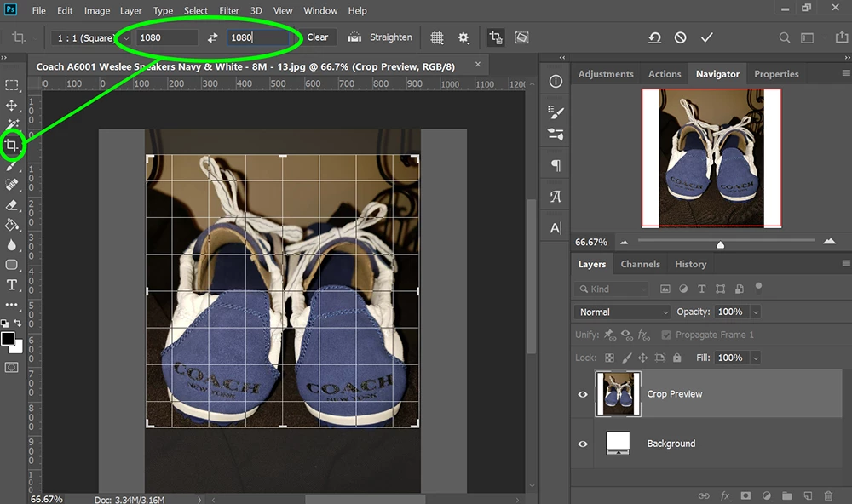The height and width of the screenshot is (504, 852).
Task: Click the Straighten button
Action: coord(380,37)
